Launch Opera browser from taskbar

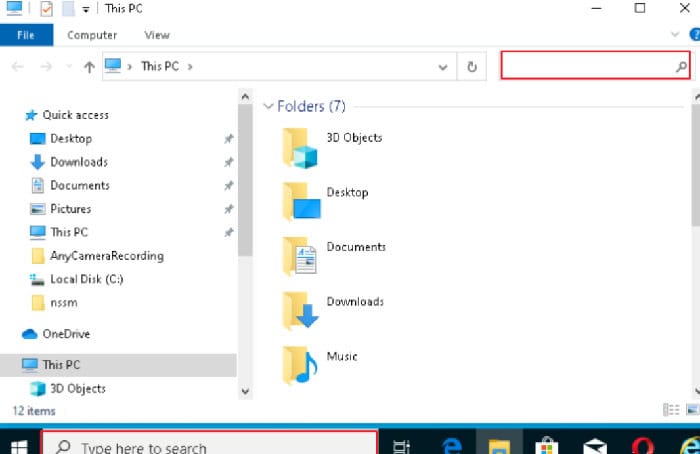click(642, 446)
